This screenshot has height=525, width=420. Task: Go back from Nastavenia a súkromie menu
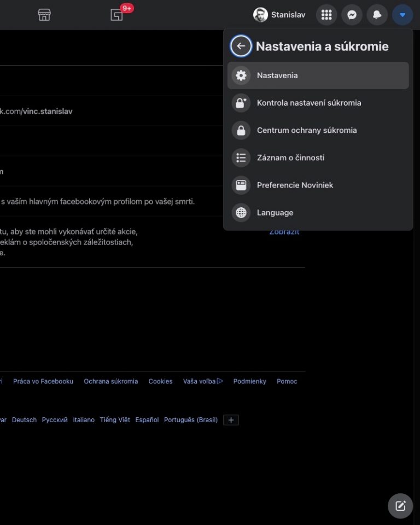(x=241, y=46)
